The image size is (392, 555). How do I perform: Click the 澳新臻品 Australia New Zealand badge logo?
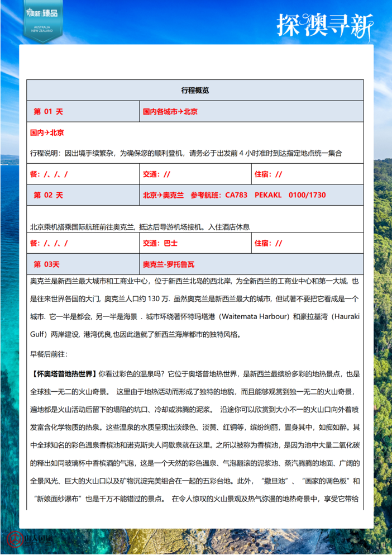click(42, 21)
